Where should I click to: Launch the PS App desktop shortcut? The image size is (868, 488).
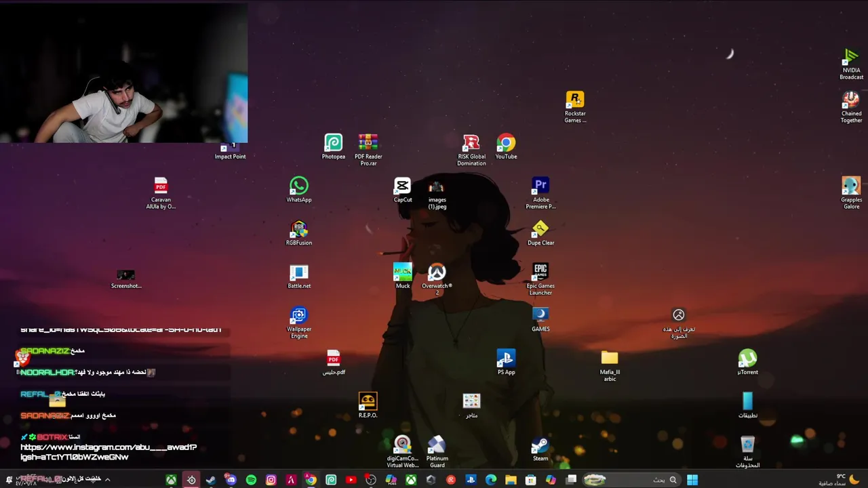(x=506, y=363)
